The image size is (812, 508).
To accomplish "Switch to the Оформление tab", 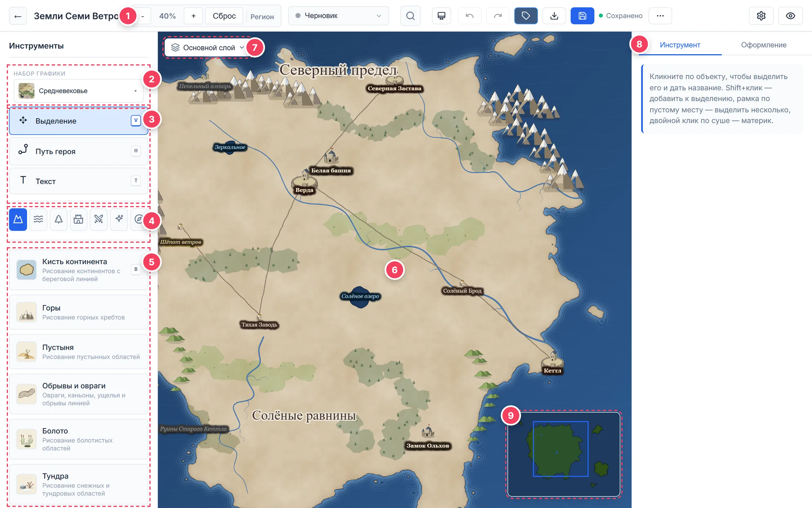I will 764,45.
